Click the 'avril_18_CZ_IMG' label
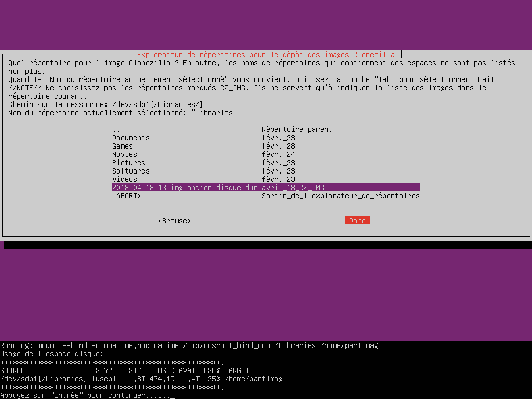532x399 pixels. [x=293, y=188]
